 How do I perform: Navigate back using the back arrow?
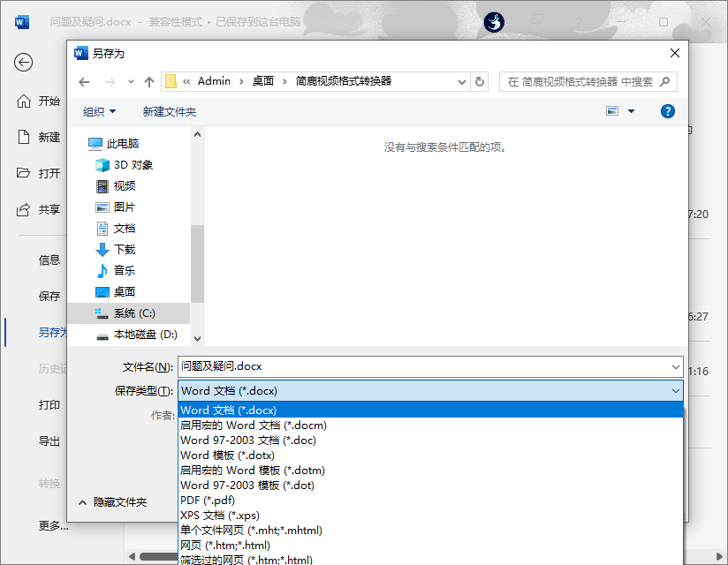(x=84, y=81)
